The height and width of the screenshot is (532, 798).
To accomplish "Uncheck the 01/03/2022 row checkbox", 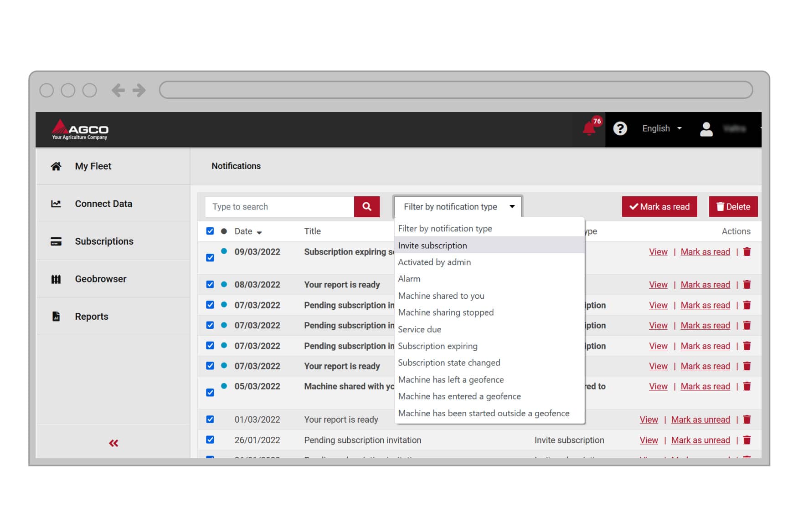I will 210,419.
